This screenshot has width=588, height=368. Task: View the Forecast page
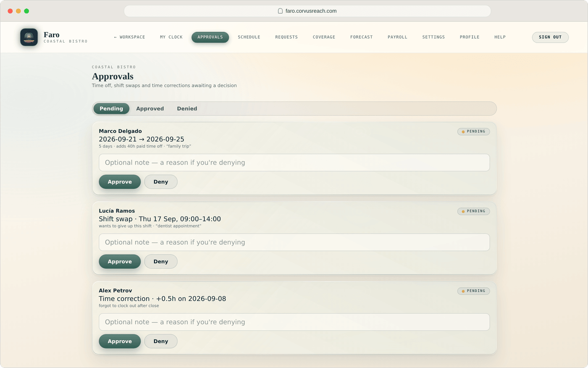pos(361,37)
